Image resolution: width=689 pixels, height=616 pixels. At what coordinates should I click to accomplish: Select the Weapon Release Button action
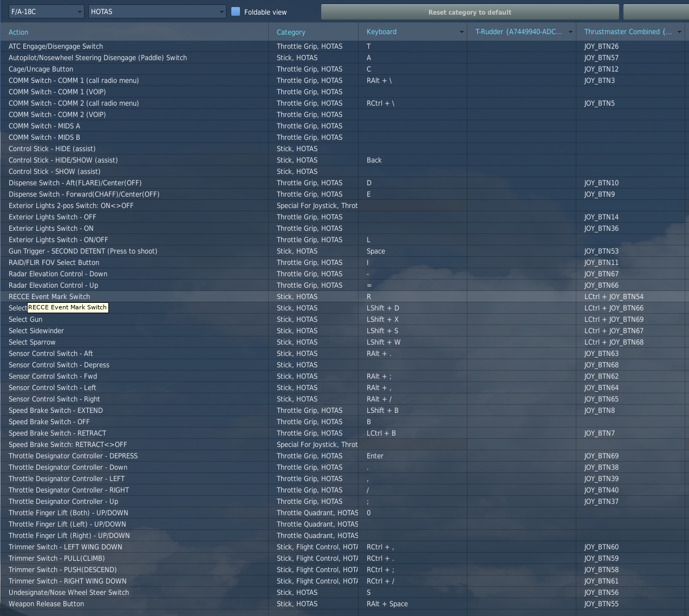point(47,604)
